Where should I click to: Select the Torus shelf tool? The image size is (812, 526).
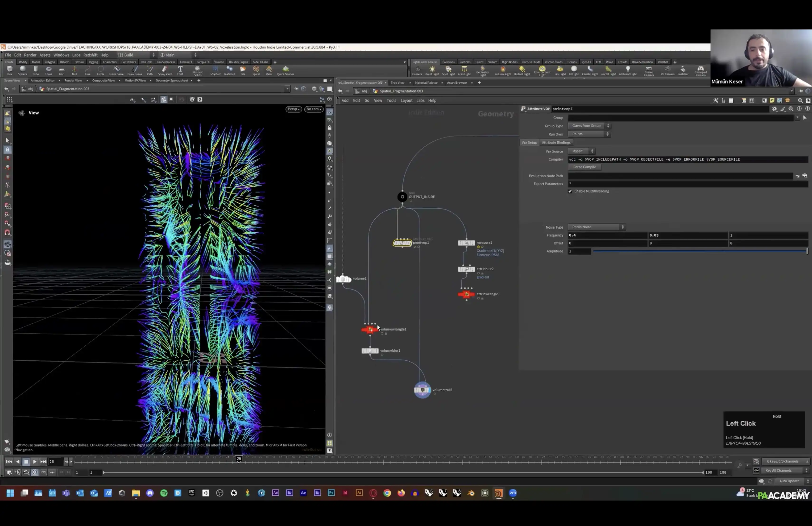pyautogui.click(x=48, y=71)
